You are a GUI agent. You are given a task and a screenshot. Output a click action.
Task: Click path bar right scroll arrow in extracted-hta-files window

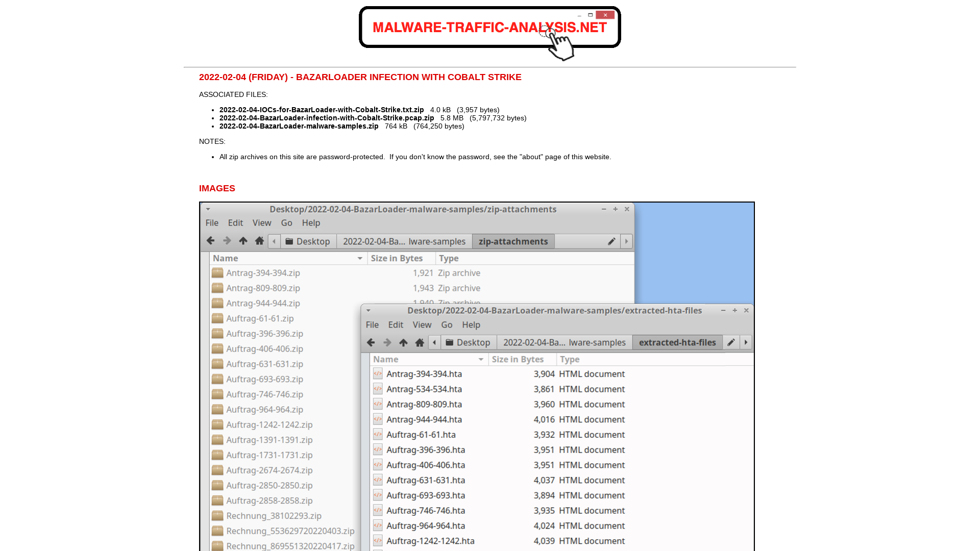click(746, 342)
